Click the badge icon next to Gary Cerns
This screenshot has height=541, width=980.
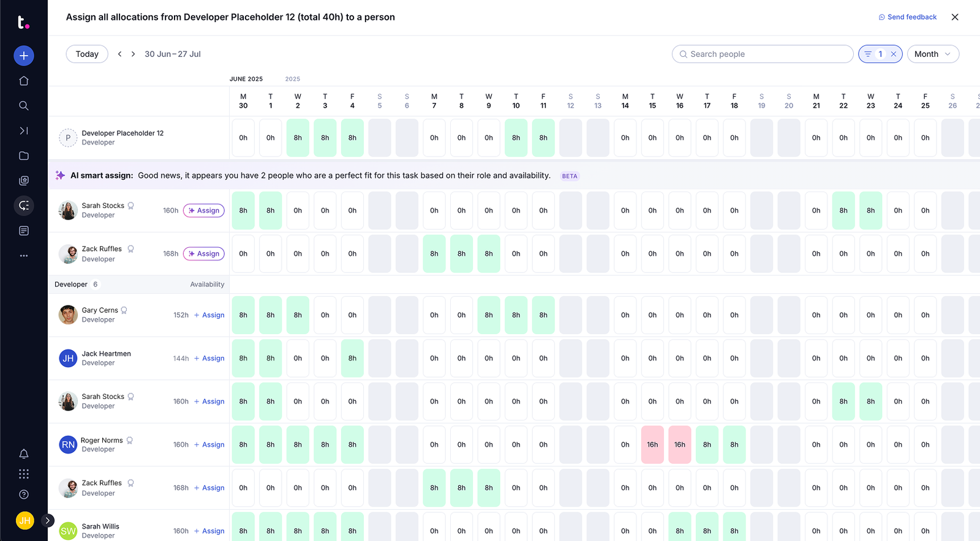click(x=124, y=310)
